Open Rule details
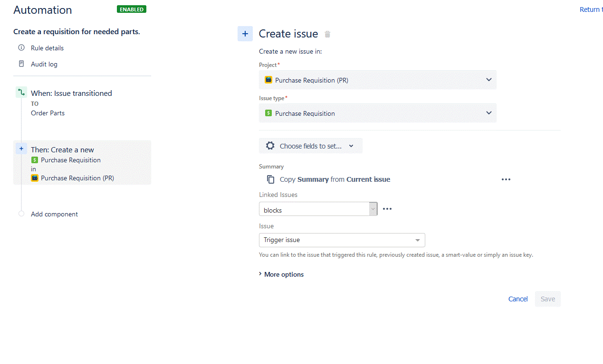Screen dimensions: 603x364 (x=47, y=48)
